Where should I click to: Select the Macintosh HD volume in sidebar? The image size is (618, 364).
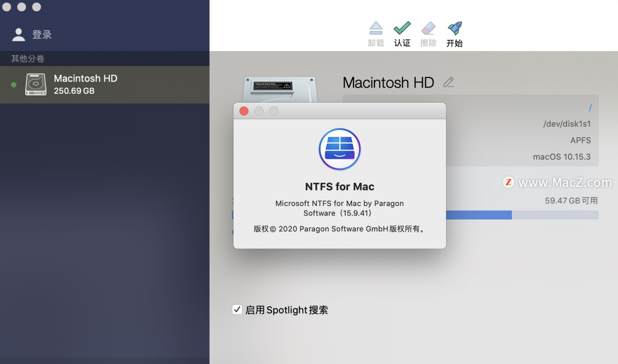pos(105,85)
